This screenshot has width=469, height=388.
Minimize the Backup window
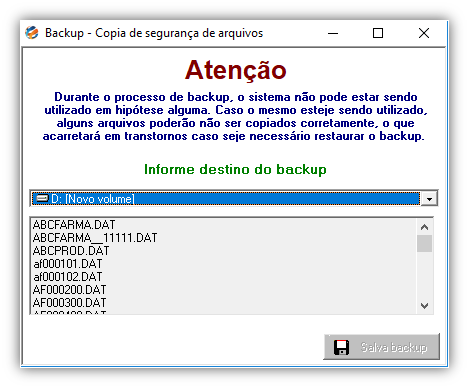[x=333, y=33]
